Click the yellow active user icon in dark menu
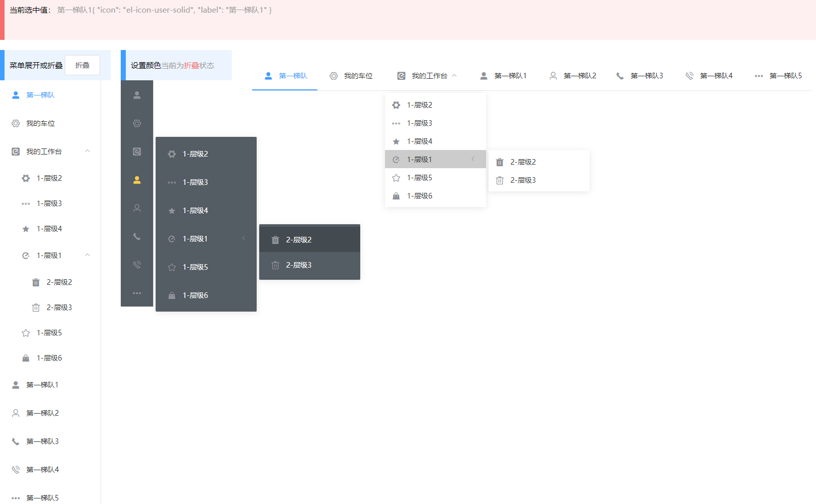The height and width of the screenshot is (504, 816). (x=137, y=180)
